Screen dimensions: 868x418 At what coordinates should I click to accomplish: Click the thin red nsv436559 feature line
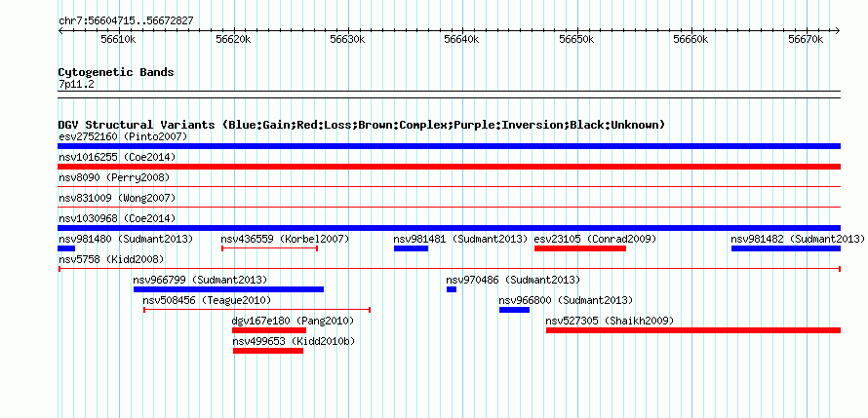[x=269, y=248]
